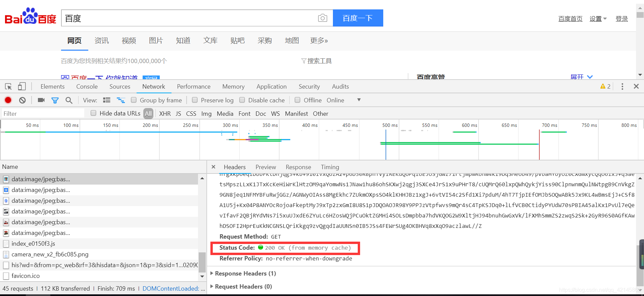The image size is (644, 296).
Task: Open the 百度首页 link
Action: coord(571,19)
